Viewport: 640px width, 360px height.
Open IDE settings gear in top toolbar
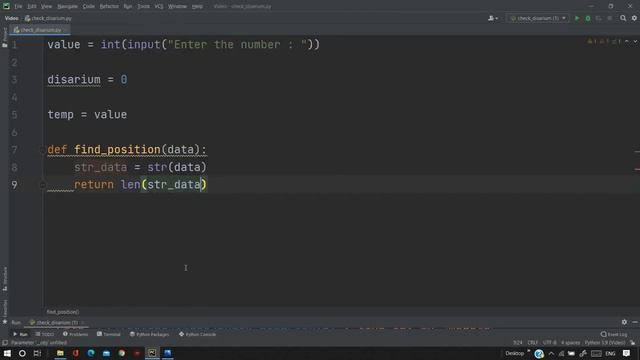[634, 18]
